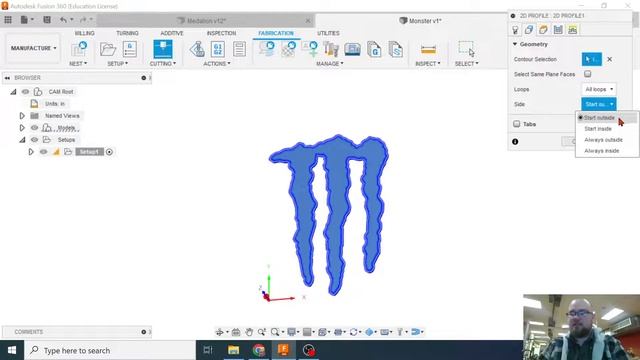Viewport: 640px width, 360px height.
Task: Open the Linking tab in 2D Profile dialog
Action: (x=573, y=30)
